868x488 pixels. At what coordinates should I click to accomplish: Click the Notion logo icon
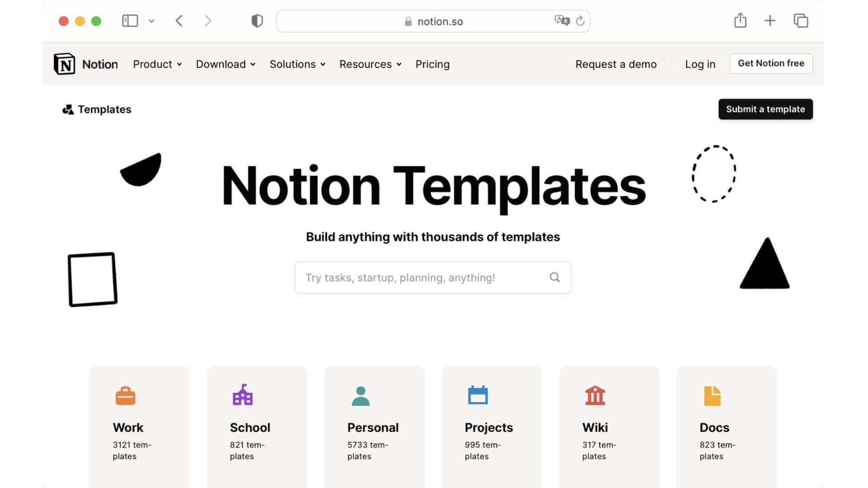coord(64,64)
